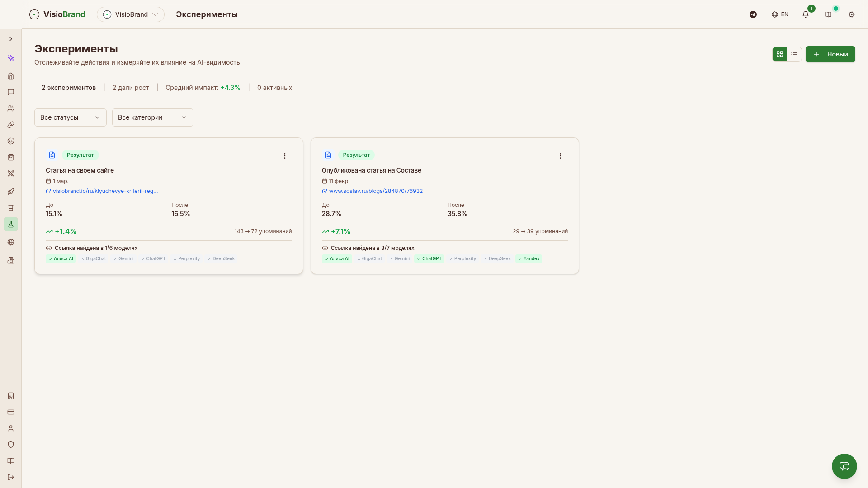Switch language to EN
Viewport: 868px width, 488px height.
click(x=780, y=14)
